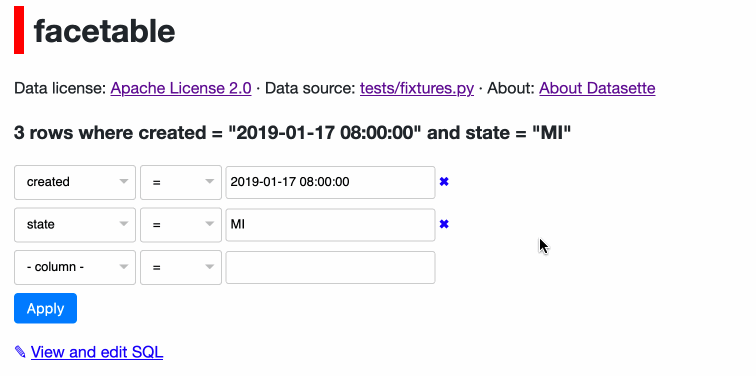Click the red color bar beside facetable
The image size is (756, 376).
[19, 30]
